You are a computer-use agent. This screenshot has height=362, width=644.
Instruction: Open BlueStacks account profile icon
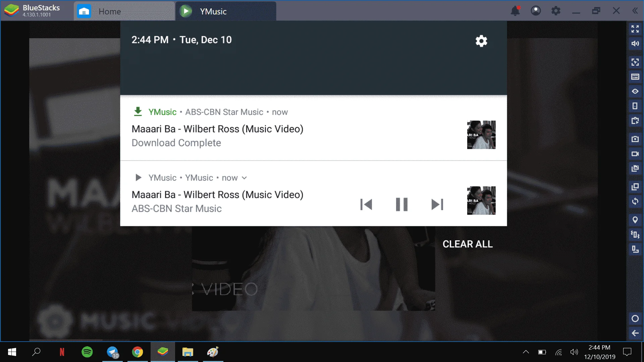click(x=536, y=11)
